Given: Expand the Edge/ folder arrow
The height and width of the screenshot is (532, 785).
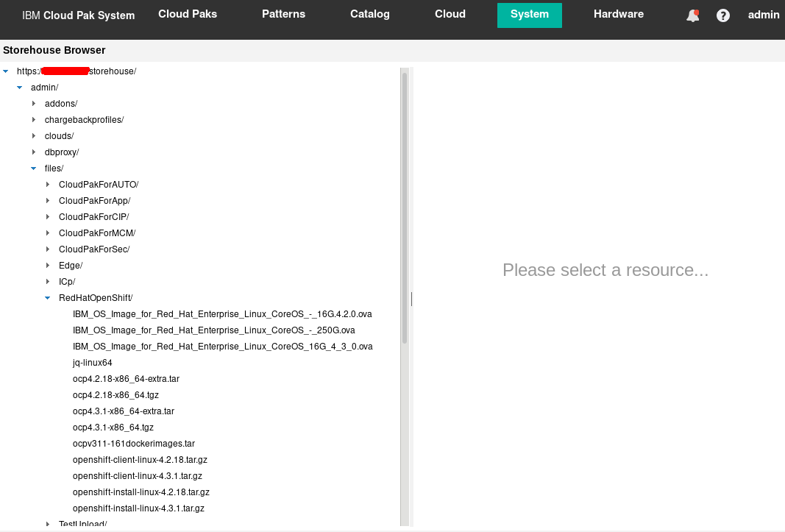Looking at the screenshot, I should 48,266.
